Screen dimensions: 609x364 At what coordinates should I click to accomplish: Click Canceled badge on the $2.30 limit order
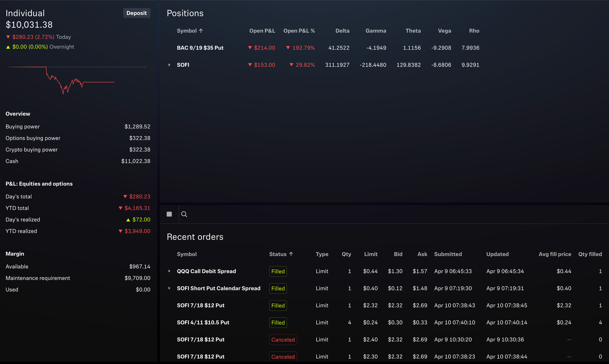pyautogui.click(x=283, y=356)
